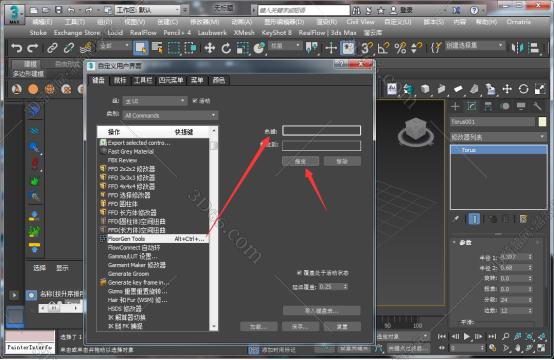Click the Save button at dialog bottom
Viewport: 554px width, 360px height.
point(300,326)
